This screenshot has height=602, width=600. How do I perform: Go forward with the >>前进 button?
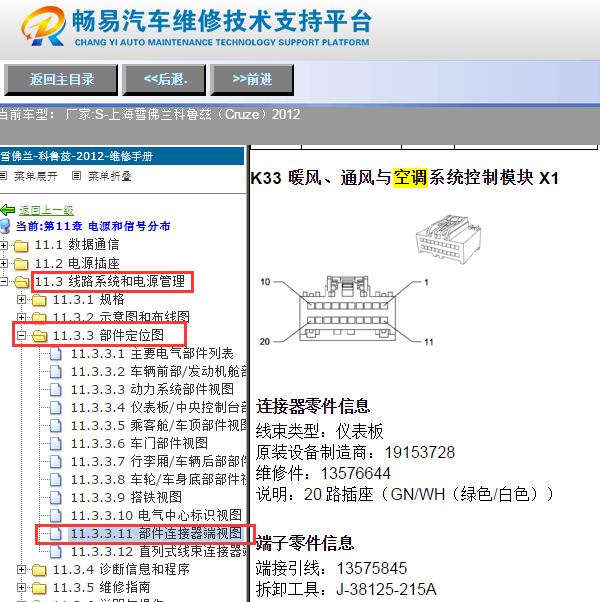click(252, 80)
